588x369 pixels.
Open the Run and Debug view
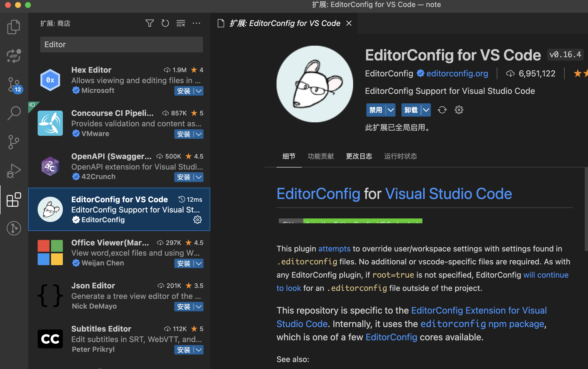pyautogui.click(x=14, y=171)
